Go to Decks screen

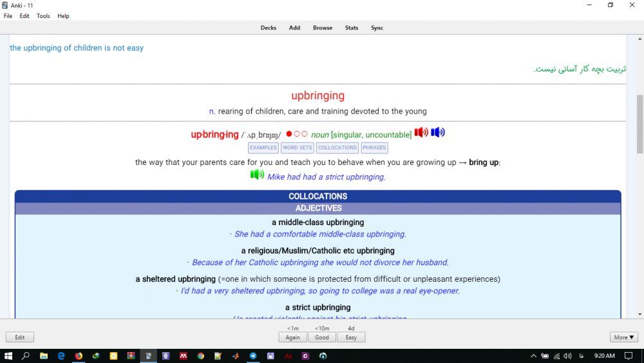point(268,28)
